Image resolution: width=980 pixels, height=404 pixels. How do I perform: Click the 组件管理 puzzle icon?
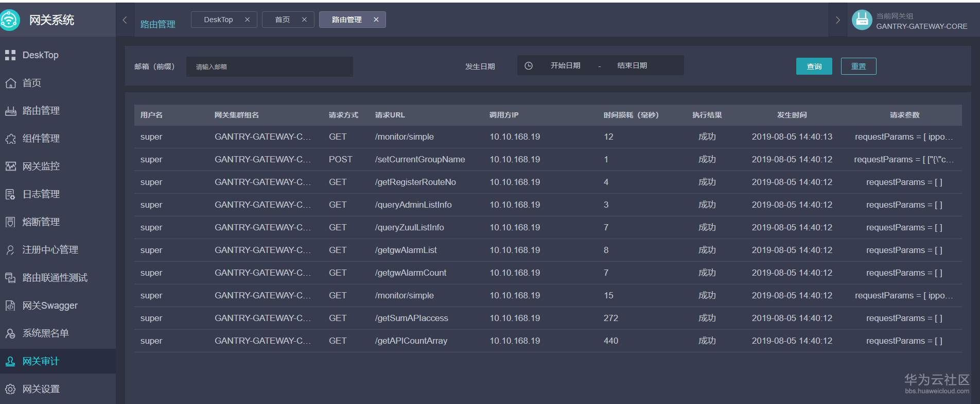tap(10, 139)
